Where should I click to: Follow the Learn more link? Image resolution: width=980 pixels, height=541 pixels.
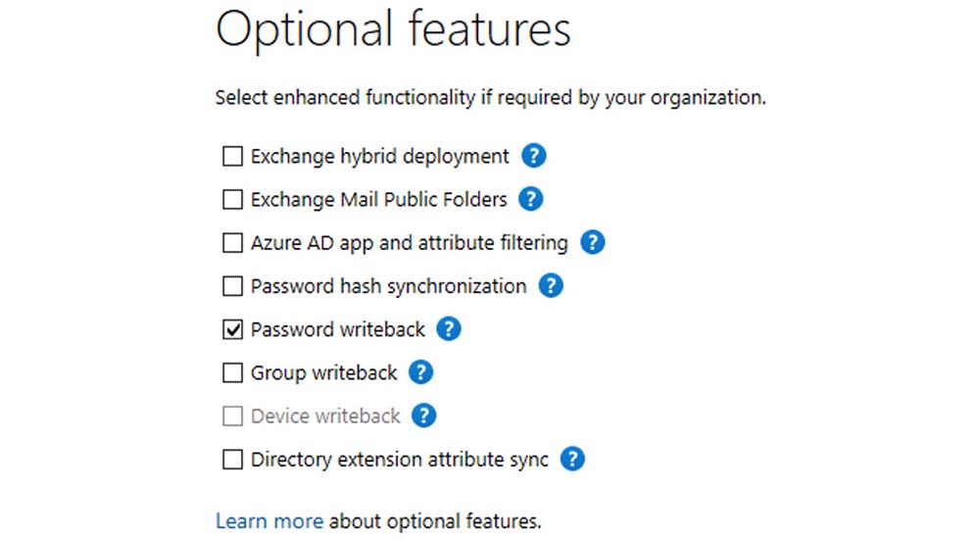269,520
